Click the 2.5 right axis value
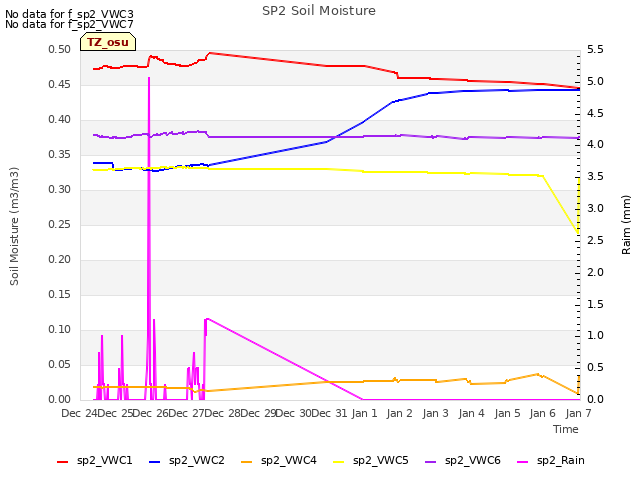 tap(595, 240)
